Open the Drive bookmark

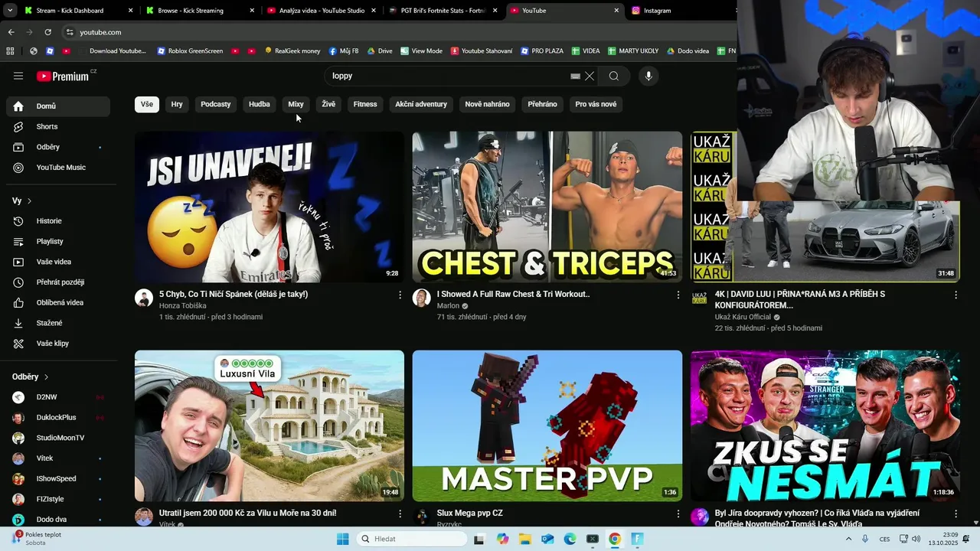click(x=380, y=51)
